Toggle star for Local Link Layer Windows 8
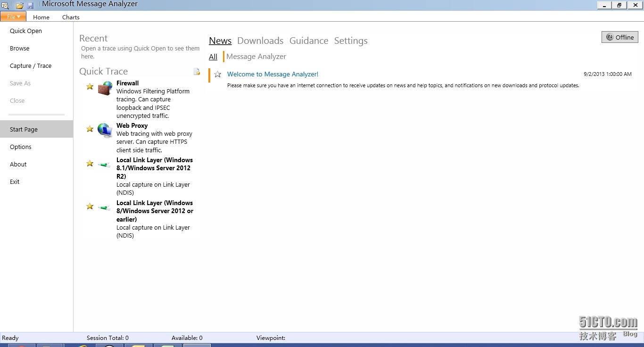 pos(90,206)
